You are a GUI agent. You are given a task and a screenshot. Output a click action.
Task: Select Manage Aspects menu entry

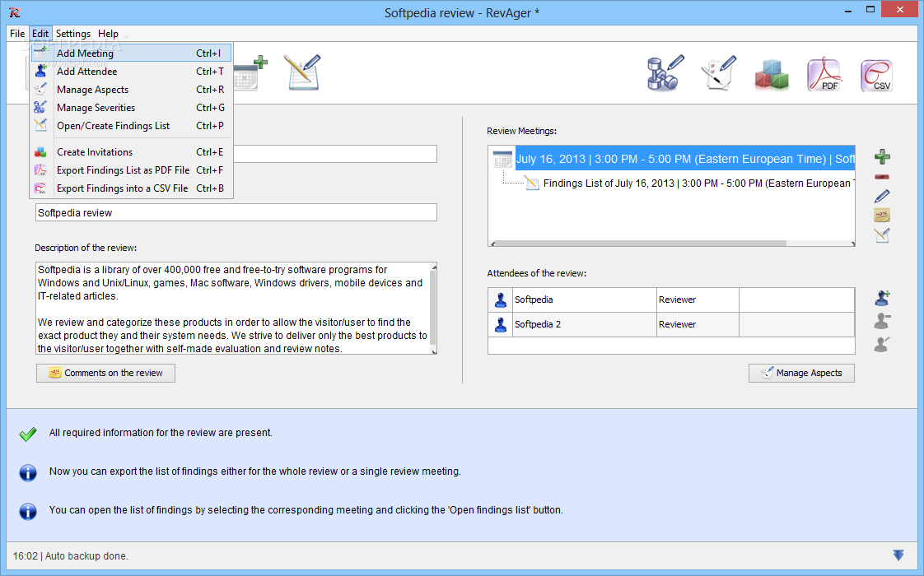coord(131,90)
